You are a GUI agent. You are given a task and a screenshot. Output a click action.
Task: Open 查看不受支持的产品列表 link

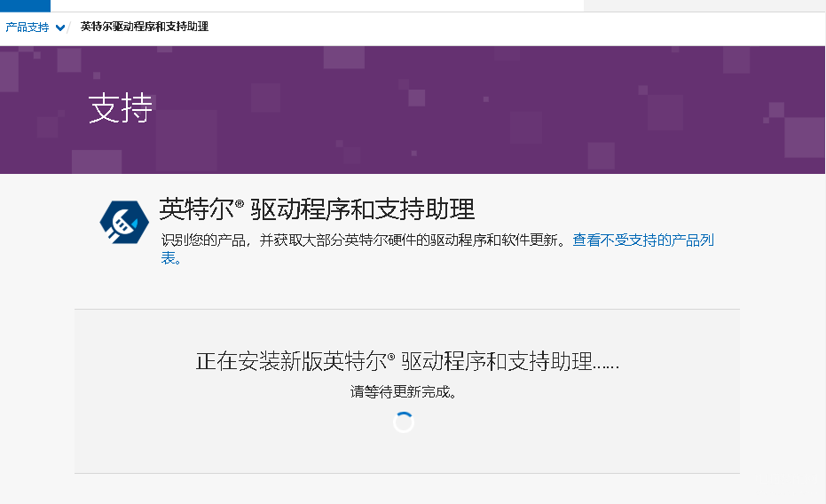tap(642, 240)
